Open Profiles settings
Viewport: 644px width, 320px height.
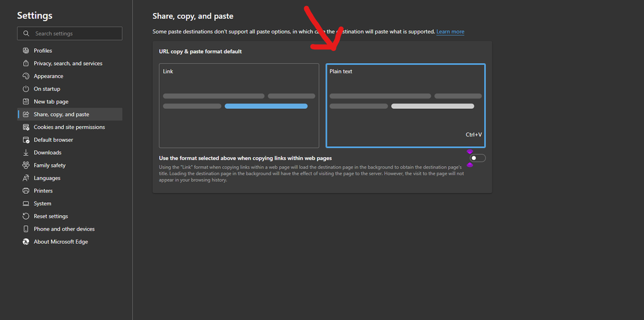[x=70, y=51]
